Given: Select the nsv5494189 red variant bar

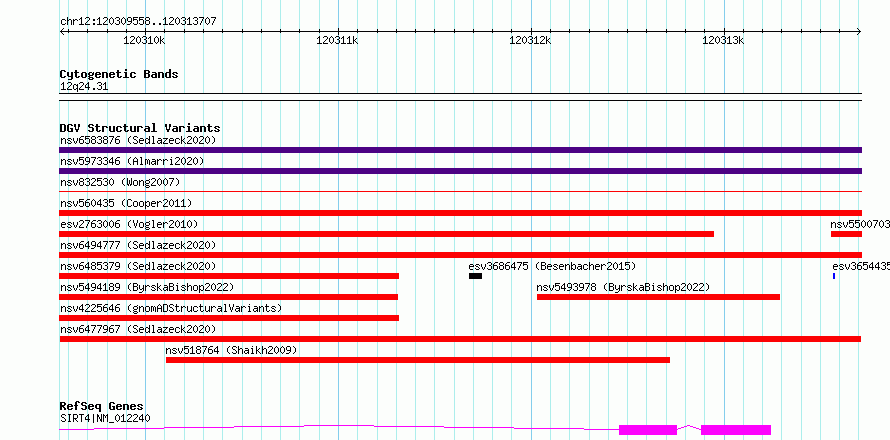Looking at the screenshot, I should pyautogui.click(x=229, y=297).
